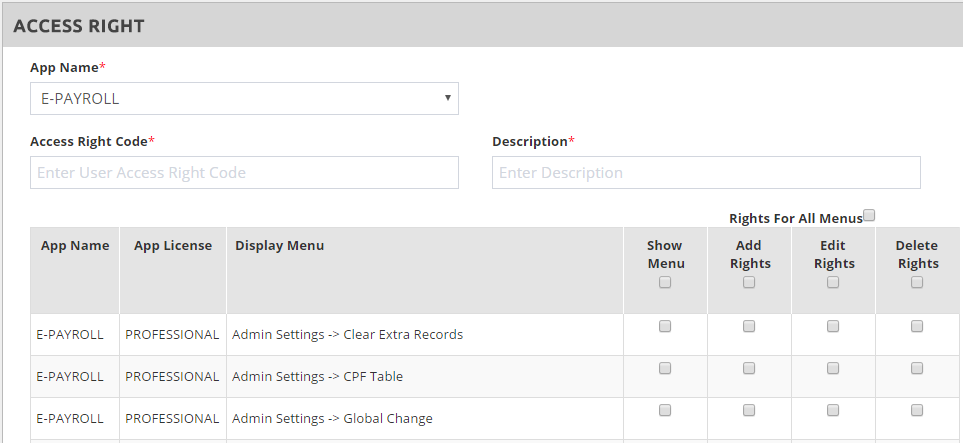The height and width of the screenshot is (443, 963).
Task: Check the Edit Rights header checkbox
Action: [833, 283]
